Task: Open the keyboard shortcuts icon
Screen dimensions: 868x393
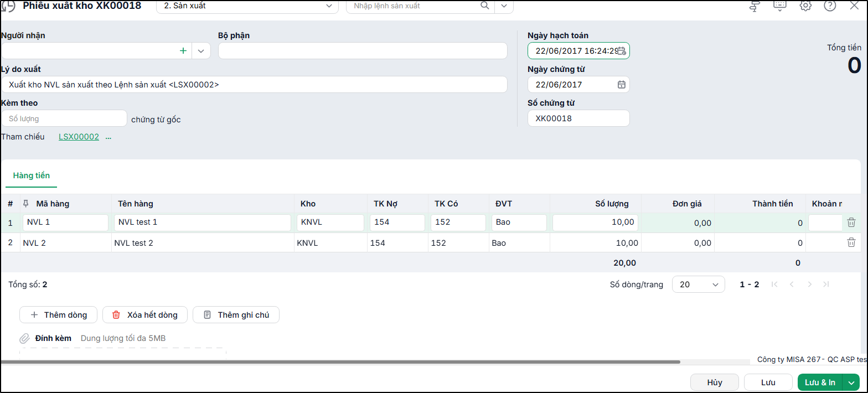Action: 779,6
